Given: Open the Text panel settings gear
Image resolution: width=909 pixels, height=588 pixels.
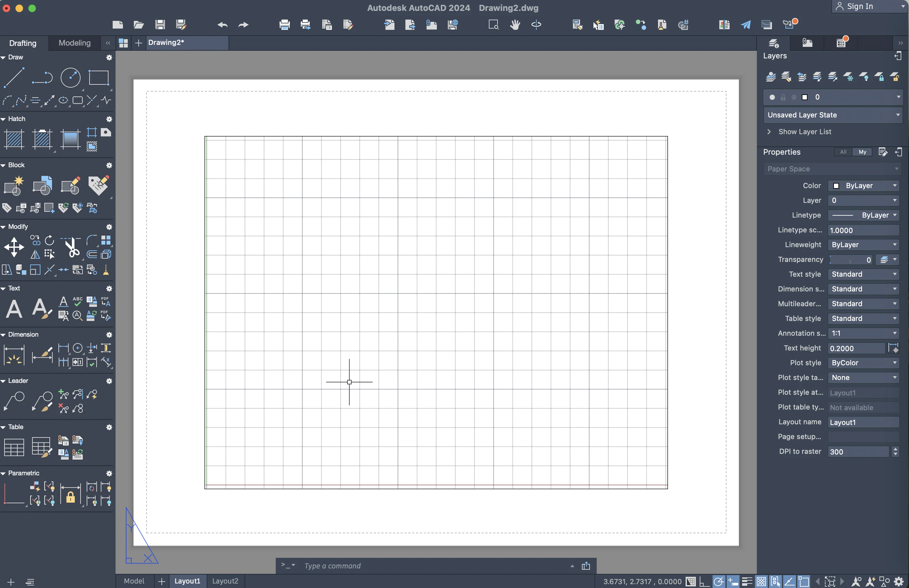Looking at the screenshot, I should (x=109, y=288).
